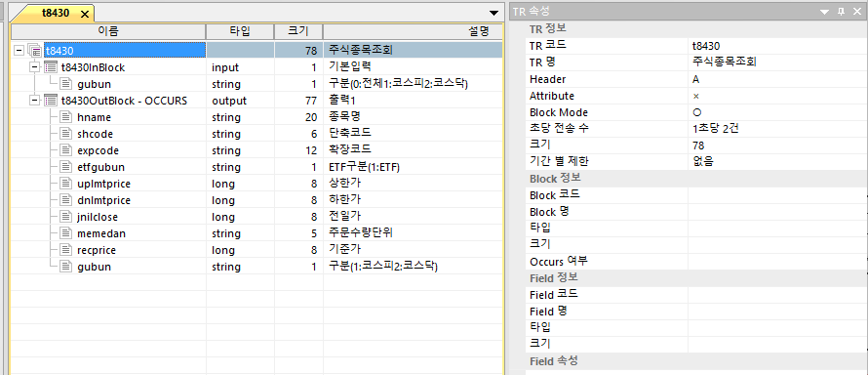Click the input type cell
Viewport: 868px width, 375px height.
click(240, 67)
